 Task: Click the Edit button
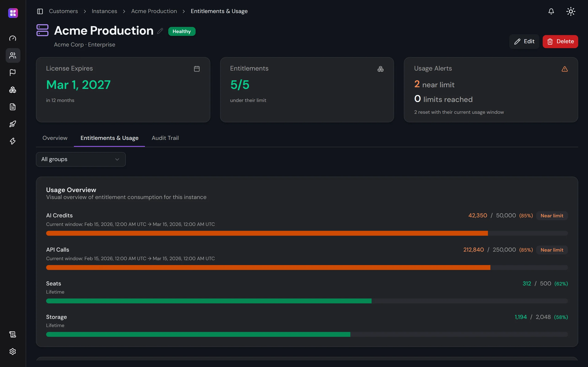coord(524,42)
